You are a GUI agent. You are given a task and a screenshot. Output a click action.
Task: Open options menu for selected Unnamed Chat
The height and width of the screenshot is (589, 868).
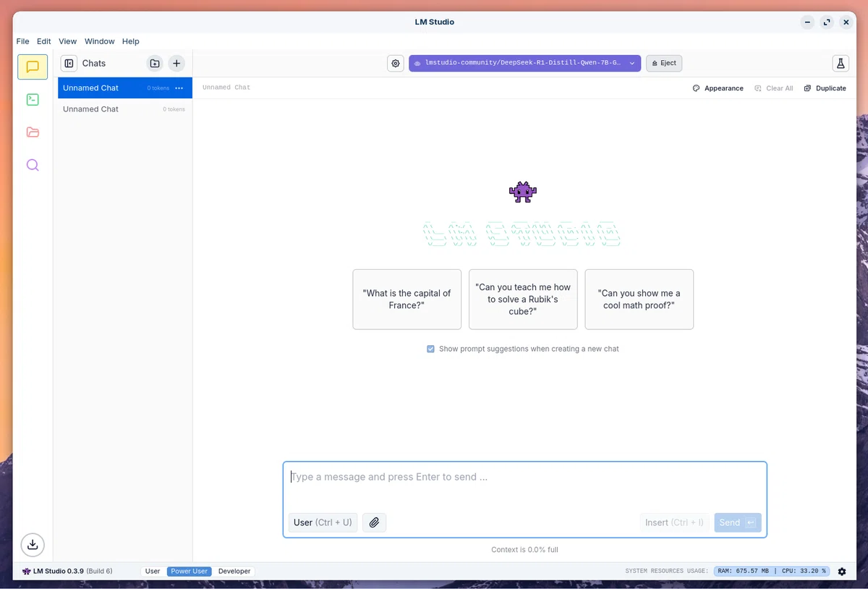[x=179, y=88]
